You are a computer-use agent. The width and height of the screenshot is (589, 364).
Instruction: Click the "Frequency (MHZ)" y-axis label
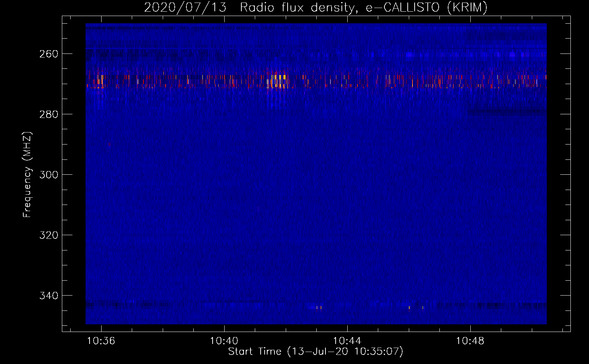click(27, 174)
